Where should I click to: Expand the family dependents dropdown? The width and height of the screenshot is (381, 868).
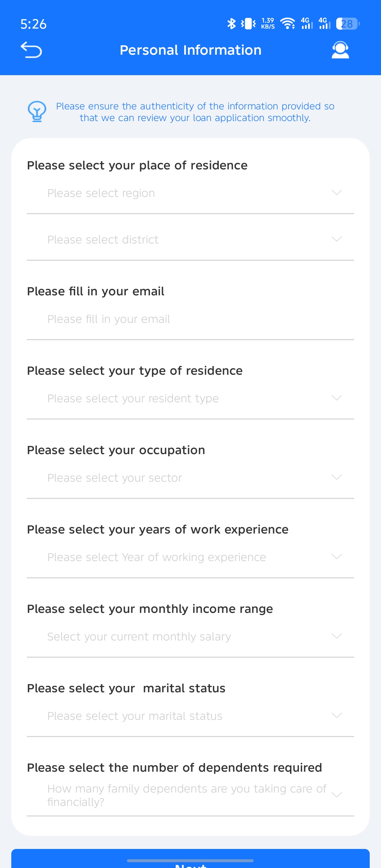coord(190,795)
